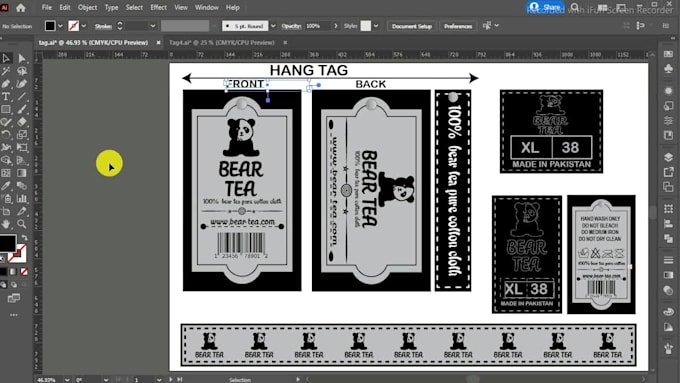Click the large Fill box in toolbar
The width and height of the screenshot is (680, 383).
[x=7, y=243]
